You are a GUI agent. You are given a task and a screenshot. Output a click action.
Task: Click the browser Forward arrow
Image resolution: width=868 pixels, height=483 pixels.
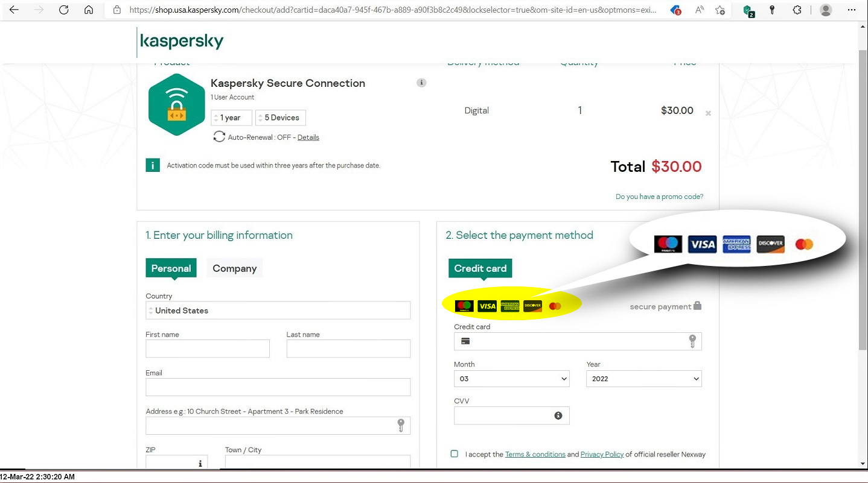tap(39, 10)
